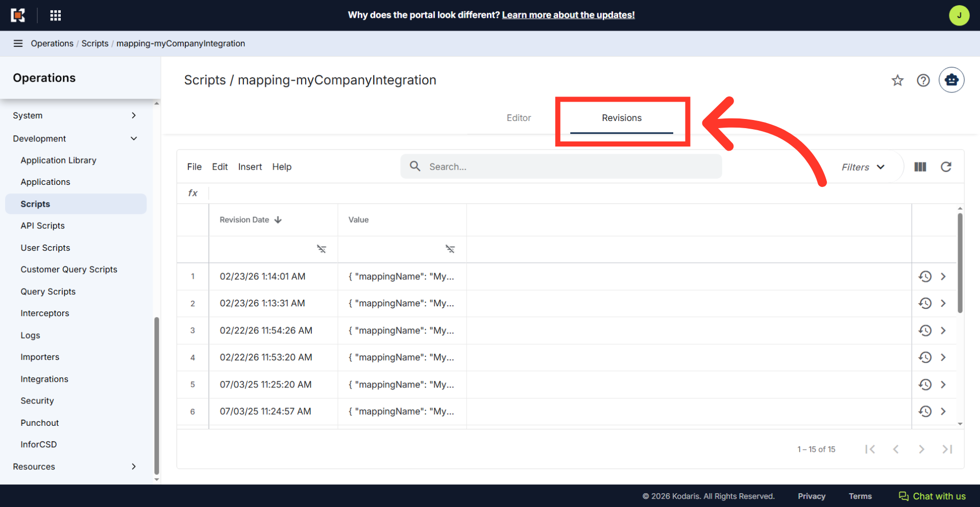Open details arrow for 07/03/25 11:24:57 AM row
The height and width of the screenshot is (507, 980).
tap(943, 411)
